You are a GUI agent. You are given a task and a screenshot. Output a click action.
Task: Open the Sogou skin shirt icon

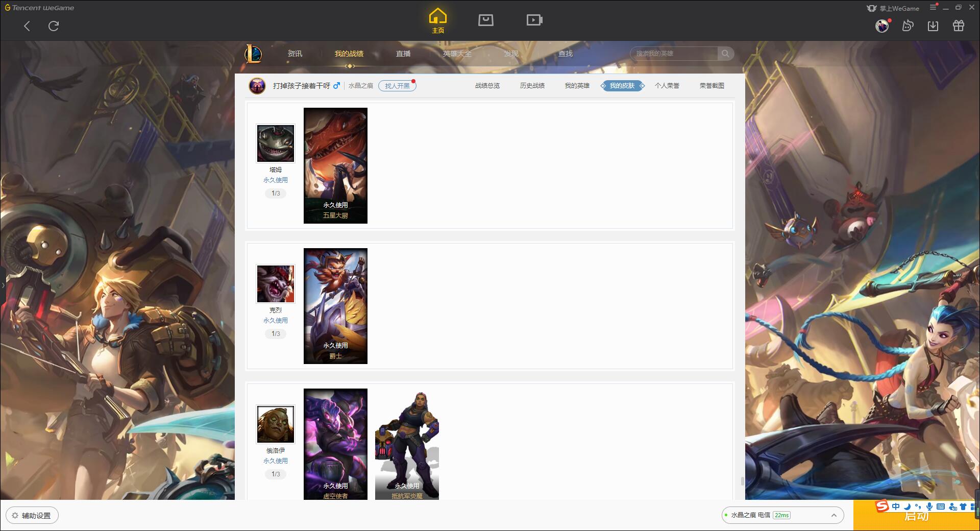click(963, 506)
